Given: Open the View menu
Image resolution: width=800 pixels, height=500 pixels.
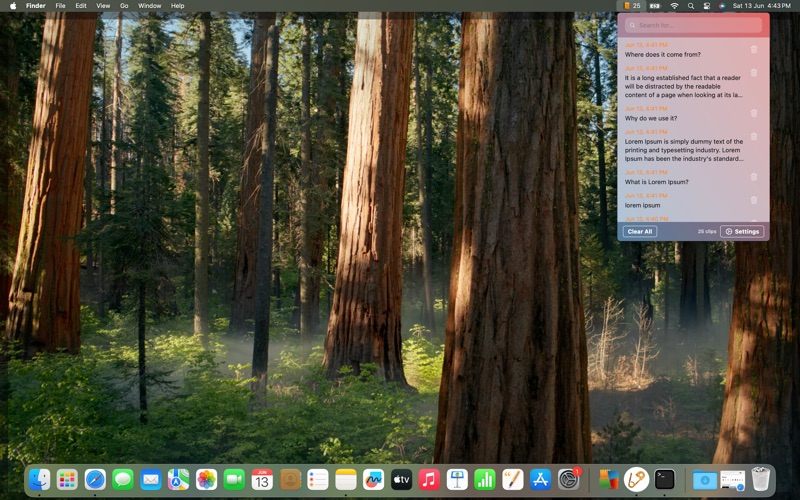Looking at the screenshot, I should pos(103,6).
